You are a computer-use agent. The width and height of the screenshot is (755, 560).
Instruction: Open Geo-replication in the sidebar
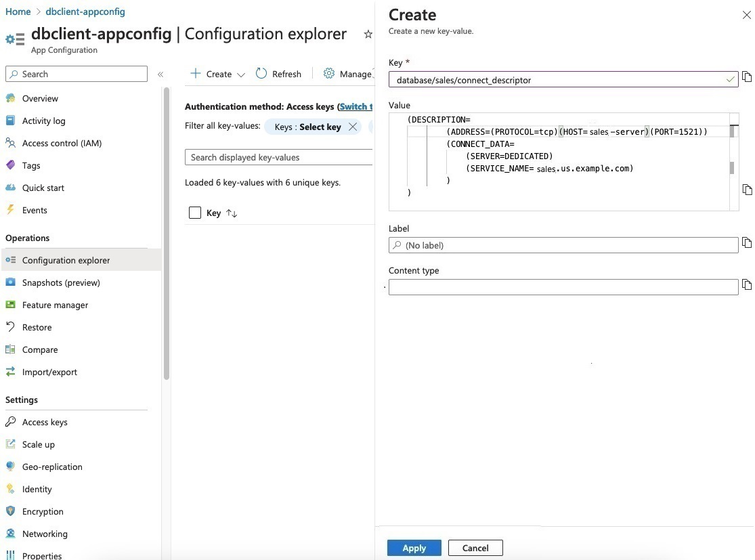[52, 467]
